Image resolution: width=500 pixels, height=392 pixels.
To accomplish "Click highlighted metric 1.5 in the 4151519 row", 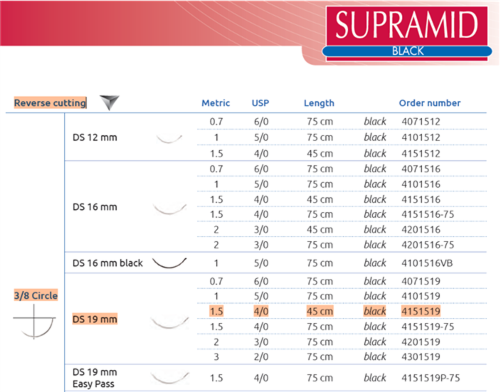I will click(216, 311).
